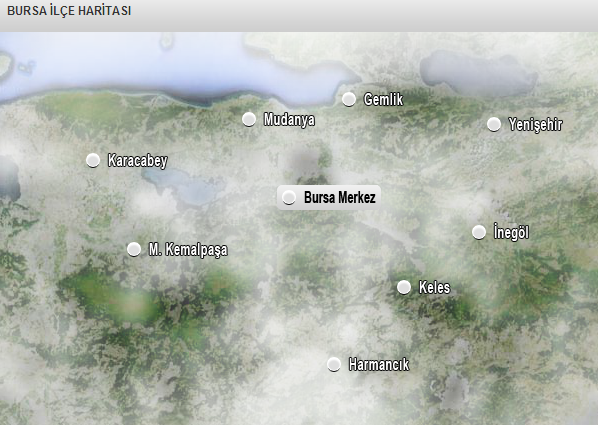Screen dimensions: 598x425
Task: Click the Harmancık district name
Action: coord(379,364)
